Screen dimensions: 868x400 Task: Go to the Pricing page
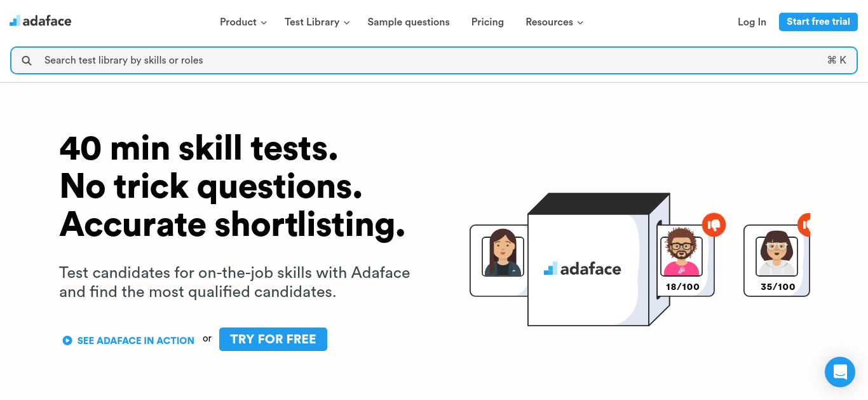487,22
